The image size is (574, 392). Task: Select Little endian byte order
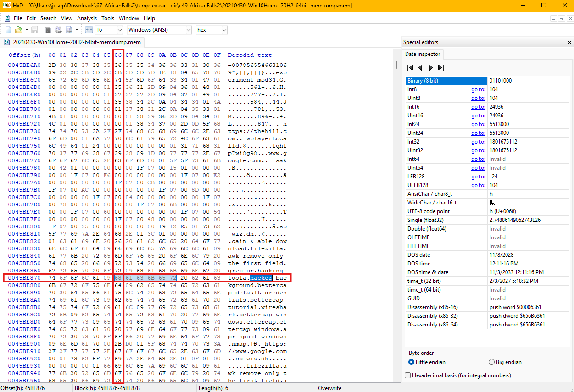[411, 362]
